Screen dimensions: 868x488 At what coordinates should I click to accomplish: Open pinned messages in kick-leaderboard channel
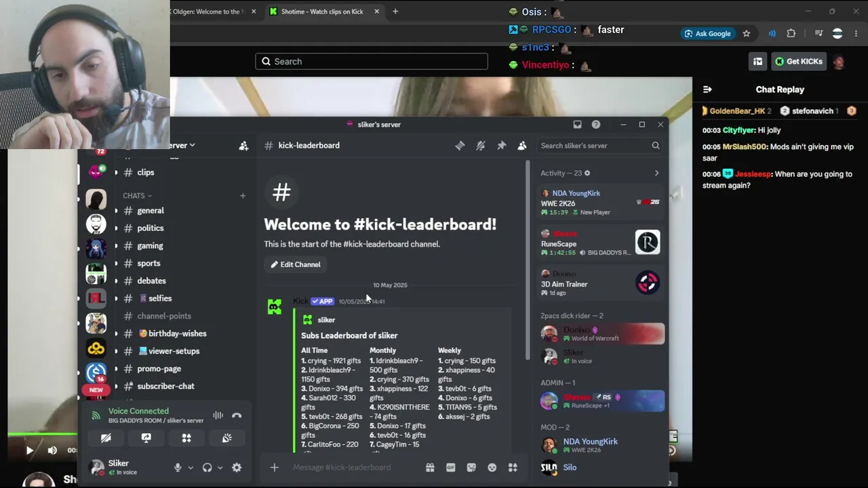tap(502, 146)
